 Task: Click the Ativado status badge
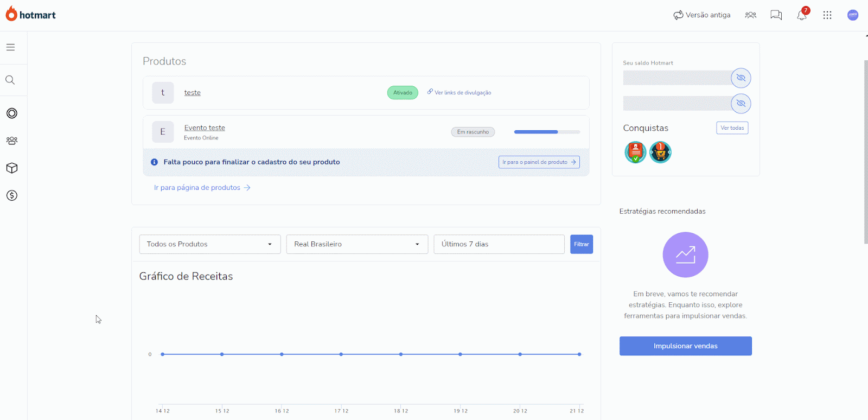point(403,93)
